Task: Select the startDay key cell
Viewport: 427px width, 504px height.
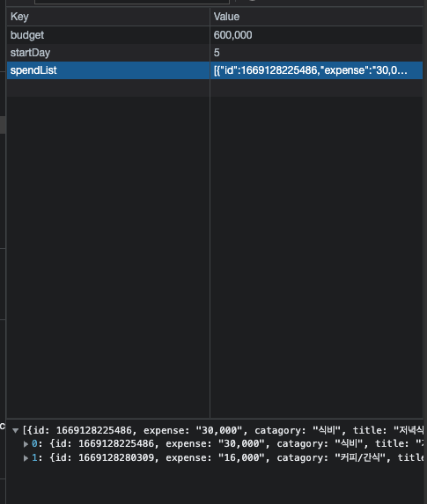Action: coord(108,53)
